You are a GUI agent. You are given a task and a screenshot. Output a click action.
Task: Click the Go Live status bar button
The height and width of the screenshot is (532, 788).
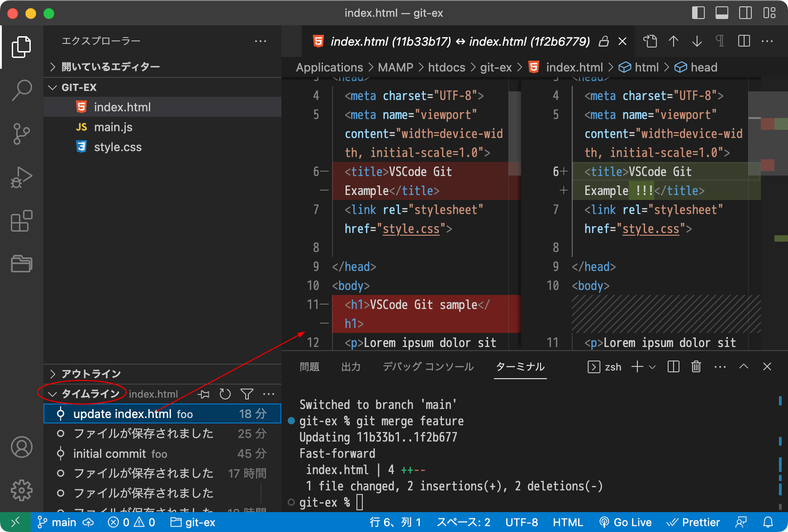[626, 522]
